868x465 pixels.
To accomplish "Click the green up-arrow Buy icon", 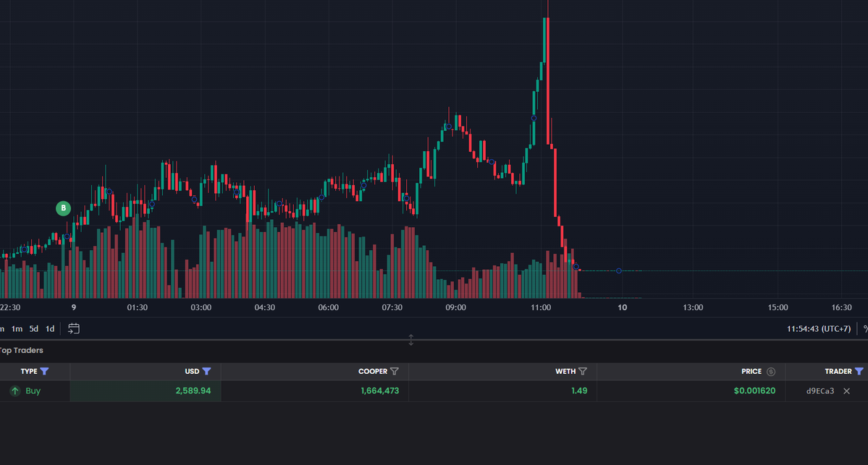I will coord(15,391).
